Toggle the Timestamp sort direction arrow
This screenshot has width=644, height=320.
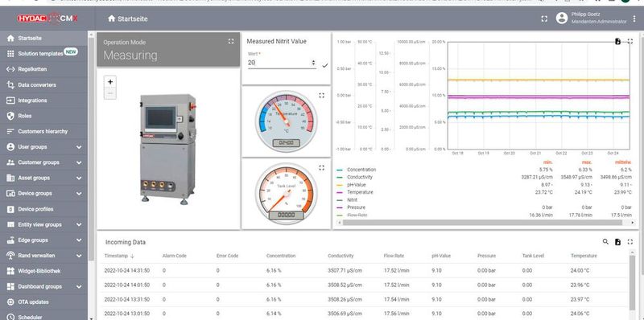tap(132, 256)
